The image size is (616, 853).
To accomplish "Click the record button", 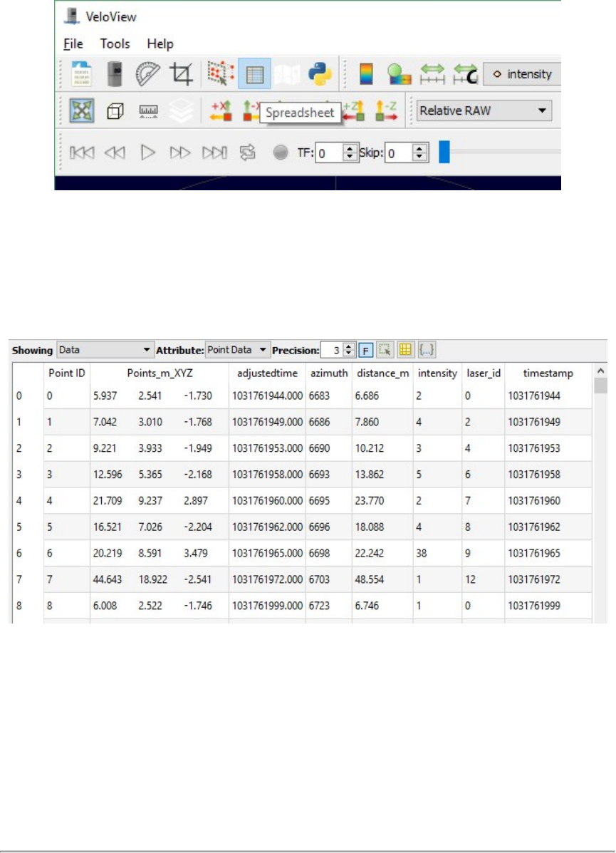I will [281, 153].
